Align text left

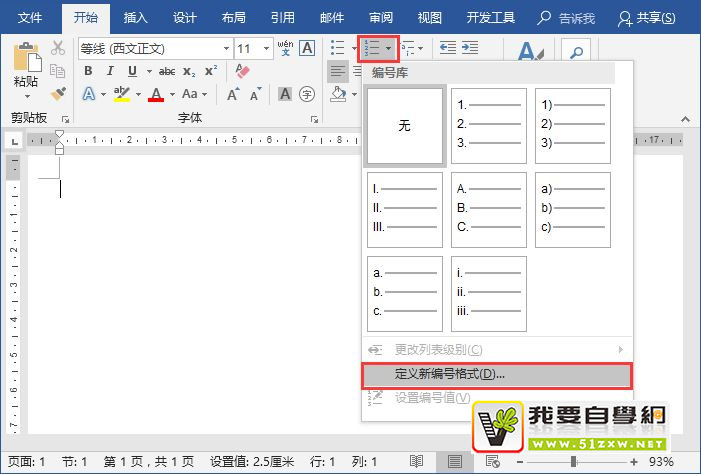tap(338, 71)
